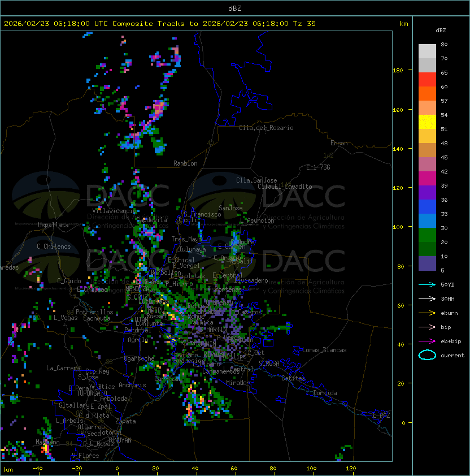Click the magenta 42 dBZ legend swatch
This screenshot has height=476, width=470.
point(427,179)
